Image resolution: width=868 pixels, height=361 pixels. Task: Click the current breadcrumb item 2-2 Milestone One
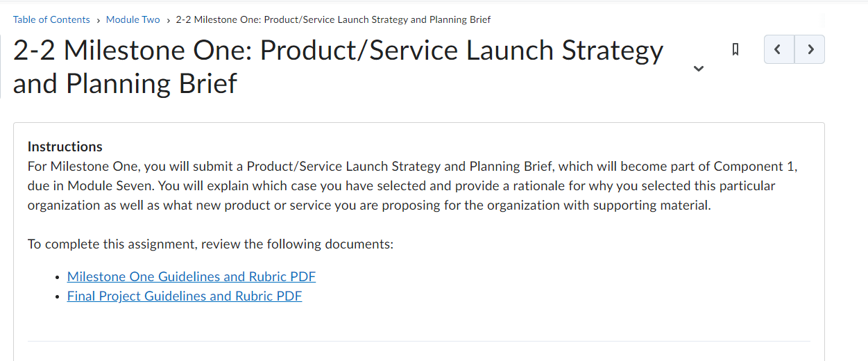[333, 19]
